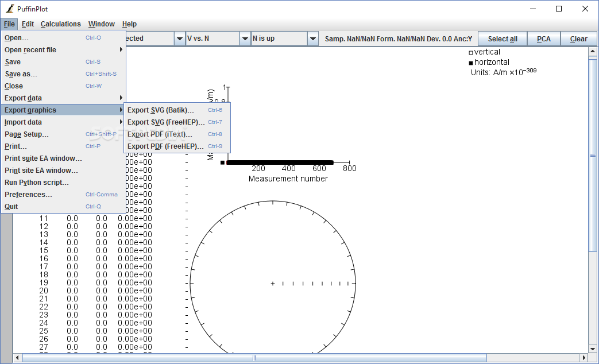Open Preferences... from the File menu

click(63, 195)
